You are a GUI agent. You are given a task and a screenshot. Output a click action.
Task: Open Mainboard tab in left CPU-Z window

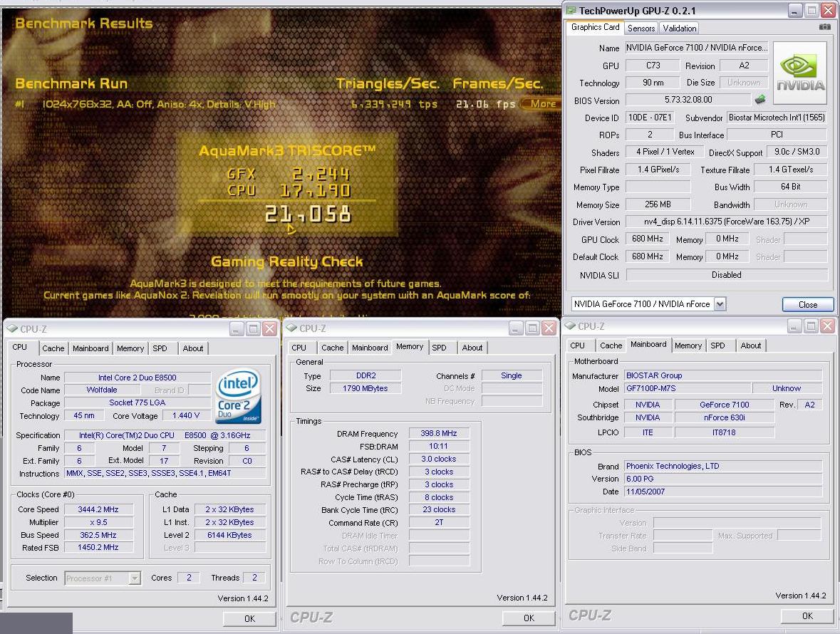point(90,348)
